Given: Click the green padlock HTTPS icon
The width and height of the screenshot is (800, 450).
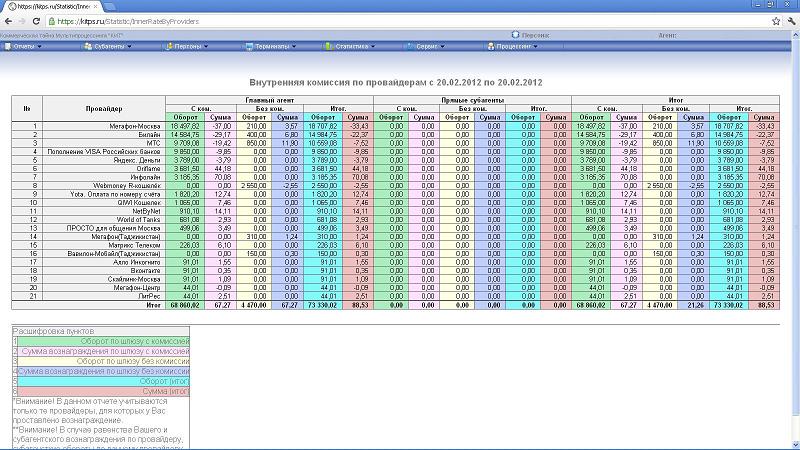Looking at the screenshot, I should pos(52,21).
